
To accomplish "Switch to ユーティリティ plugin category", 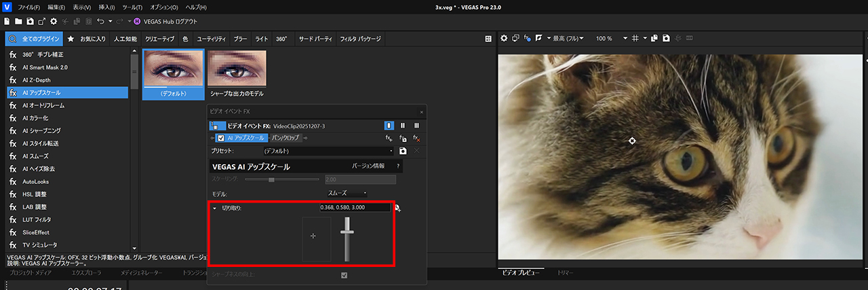I will [x=211, y=39].
